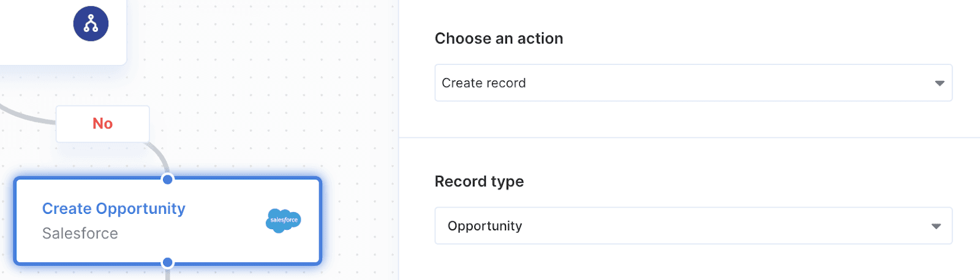Click bottom connector dot on Create Opportunity node
This screenshot has height=280, width=980.
point(167,263)
